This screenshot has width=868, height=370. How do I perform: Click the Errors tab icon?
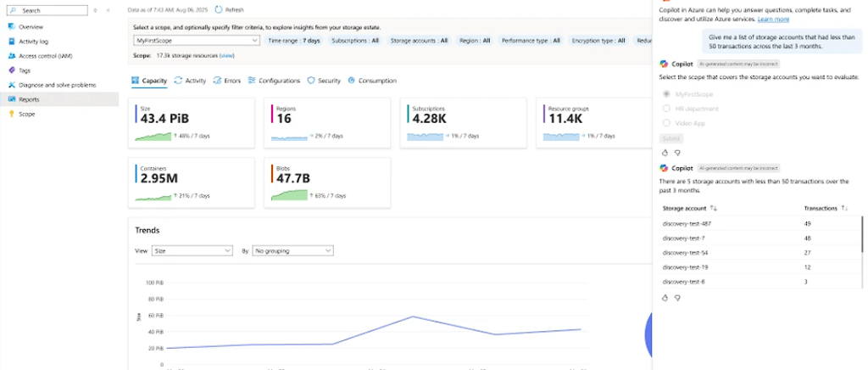[x=217, y=81]
